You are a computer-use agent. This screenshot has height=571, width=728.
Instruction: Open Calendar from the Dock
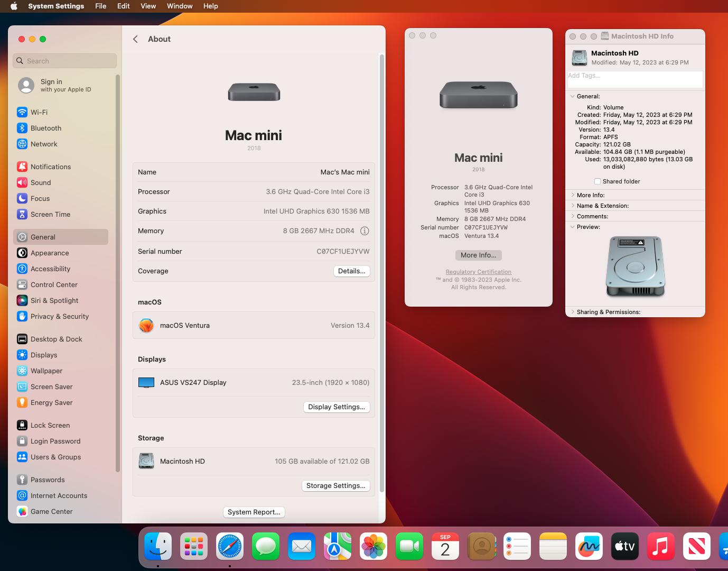coord(445,546)
